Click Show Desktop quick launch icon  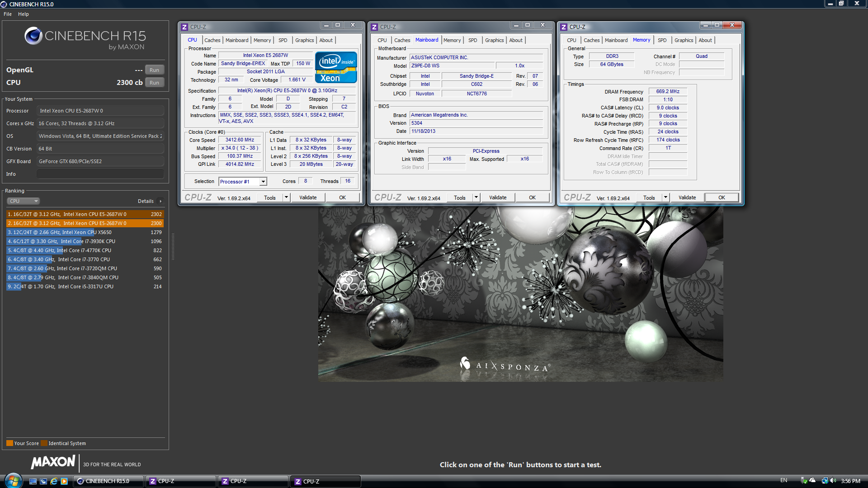click(x=33, y=481)
